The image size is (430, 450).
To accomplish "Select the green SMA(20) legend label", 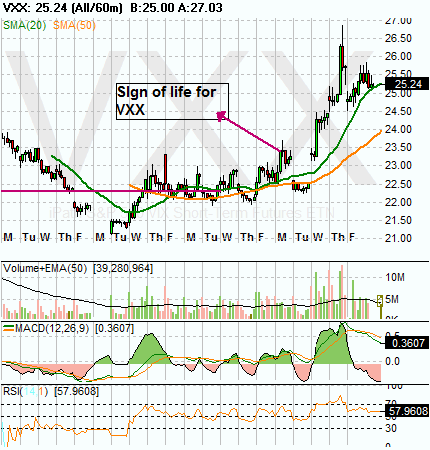I will (25, 25).
